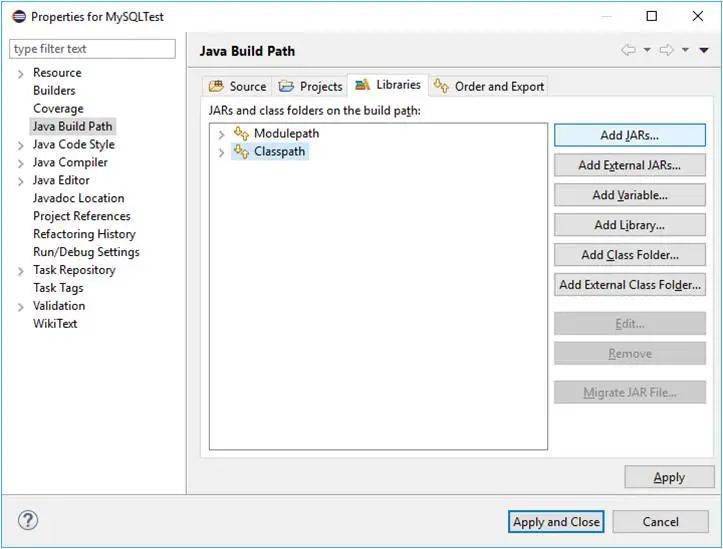Click the Order and Export tab icon

[x=441, y=86]
